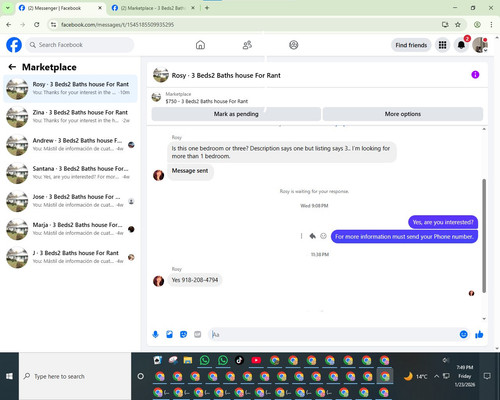Select the 'Yes 918-208-4794' message

point(195,280)
